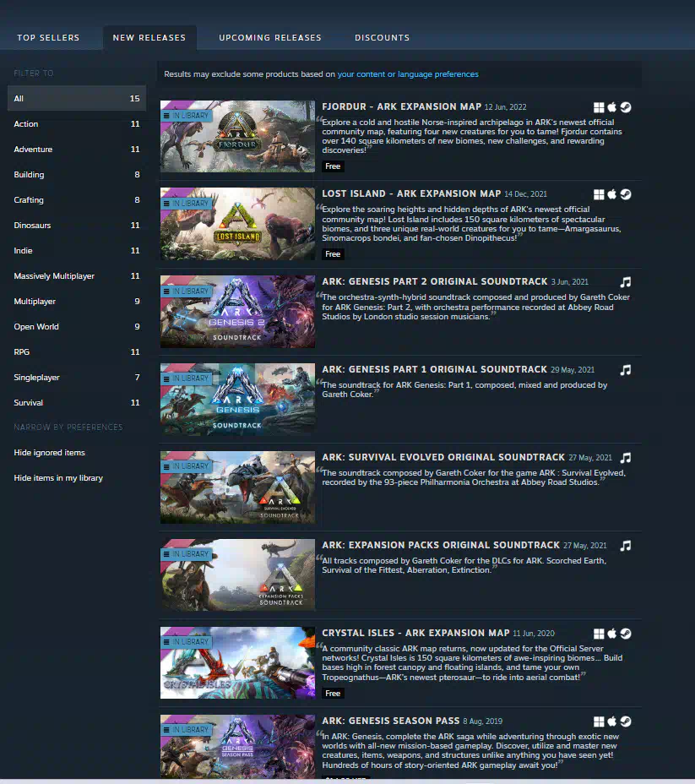The height and width of the screenshot is (784, 695).
Task: Click Free price on Lost Island
Action: 333,254
